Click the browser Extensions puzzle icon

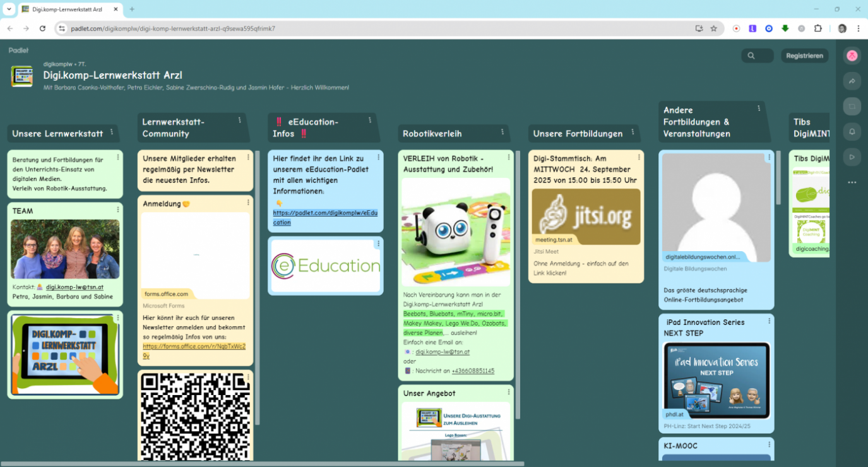click(x=818, y=28)
